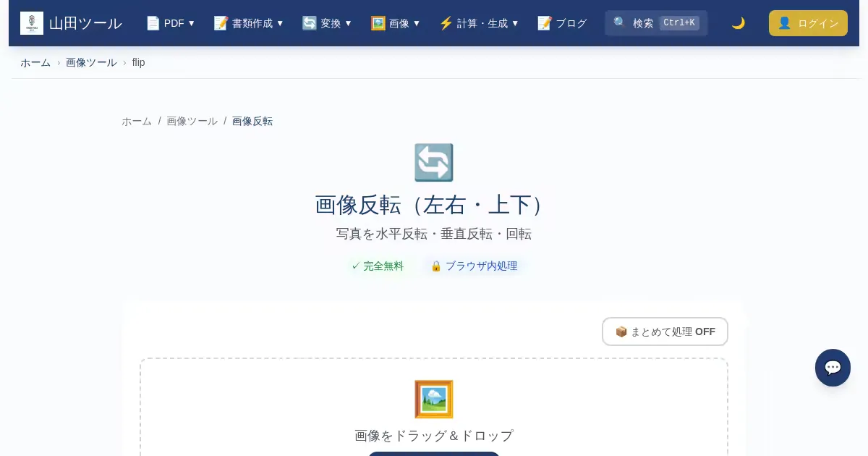Open the 書類作成 dropdown menu
868x456 pixels.
click(x=249, y=23)
